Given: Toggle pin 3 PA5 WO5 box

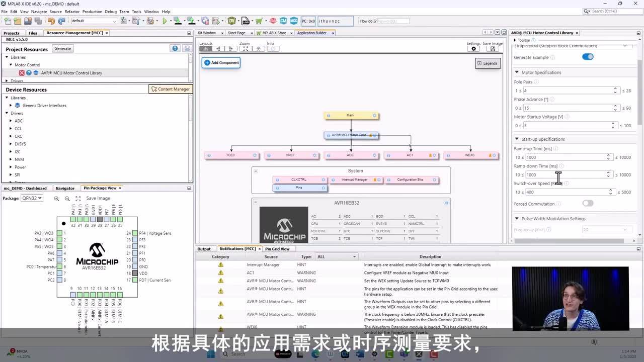Looking at the screenshot, I should [59, 246].
